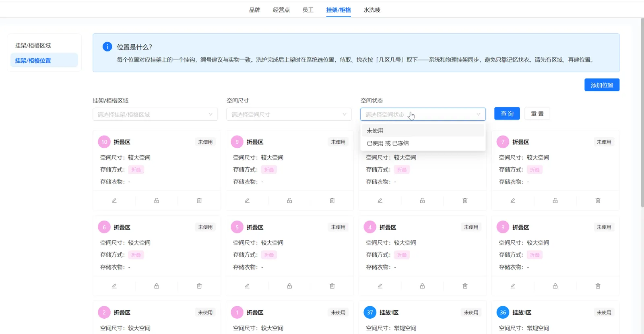Lock position 9 in 折叠区
644x334 pixels.
(x=289, y=200)
